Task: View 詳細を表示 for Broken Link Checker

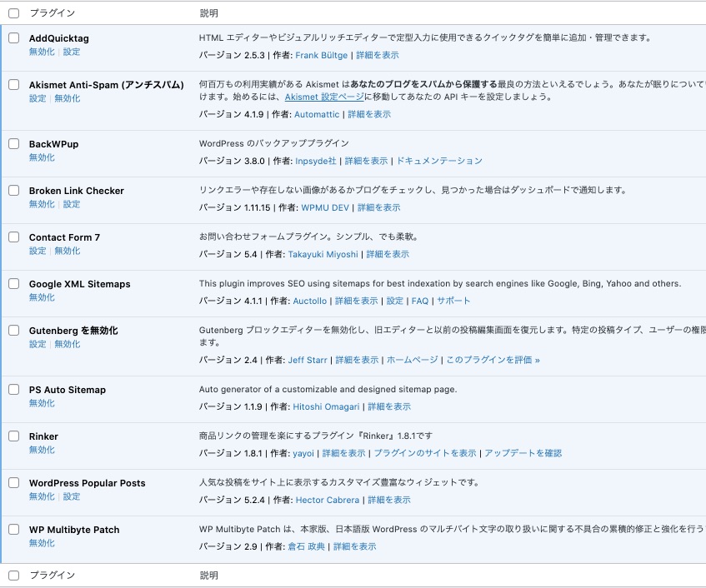Action: tap(378, 208)
